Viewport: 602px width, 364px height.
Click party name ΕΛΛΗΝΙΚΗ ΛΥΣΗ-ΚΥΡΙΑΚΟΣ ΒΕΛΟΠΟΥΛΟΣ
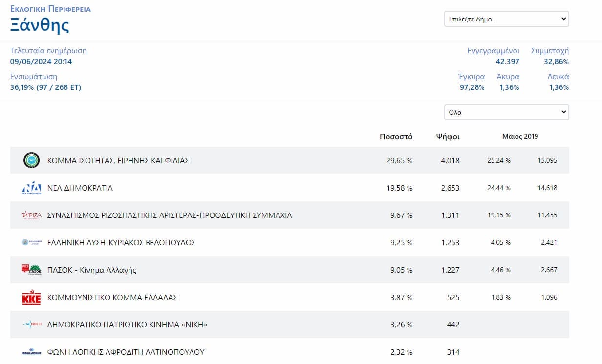pos(121,242)
